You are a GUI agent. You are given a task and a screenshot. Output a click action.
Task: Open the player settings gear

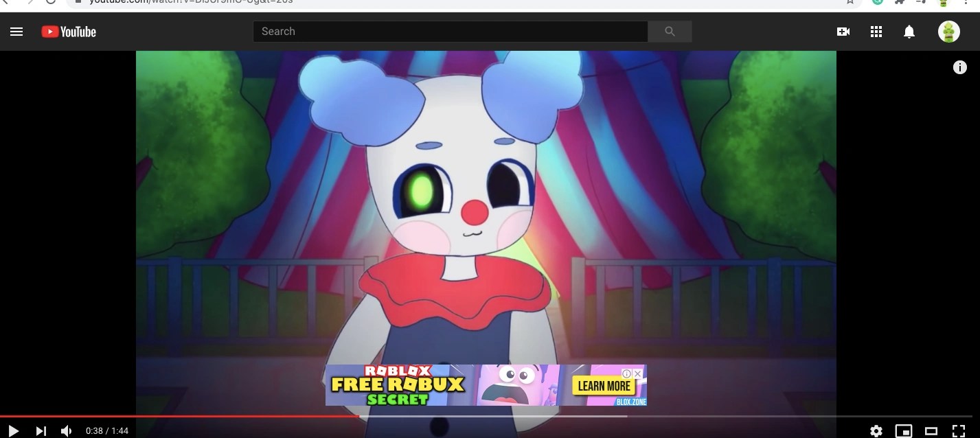(x=876, y=431)
